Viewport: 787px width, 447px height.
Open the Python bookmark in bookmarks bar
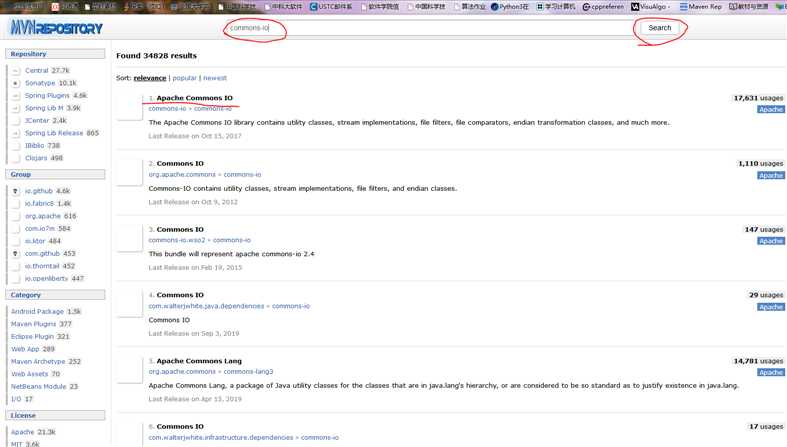click(x=510, y=7)
